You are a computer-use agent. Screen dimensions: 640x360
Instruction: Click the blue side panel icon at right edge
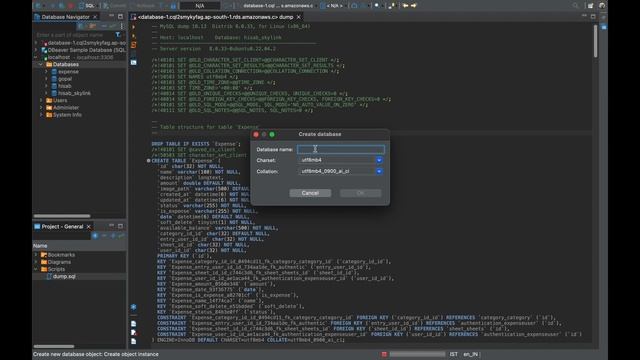[604, 27]
